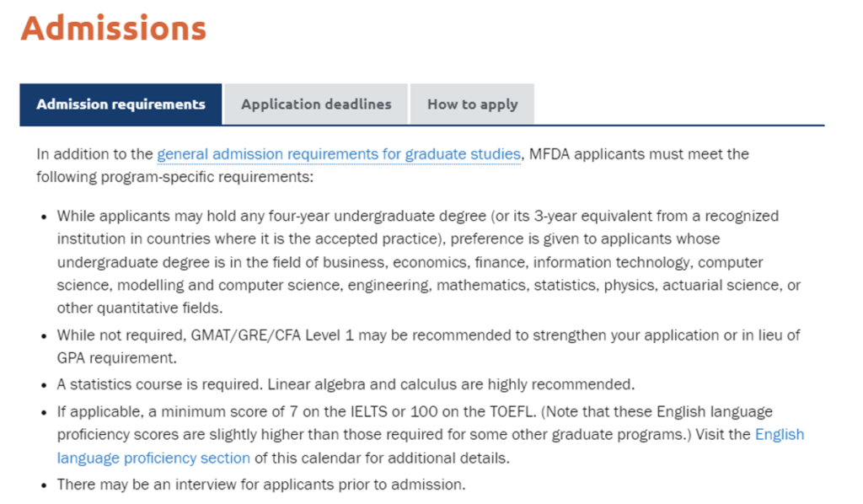Open the Application deadlines tab
Viewport: 863px width, 504px height.
(316, 105)
